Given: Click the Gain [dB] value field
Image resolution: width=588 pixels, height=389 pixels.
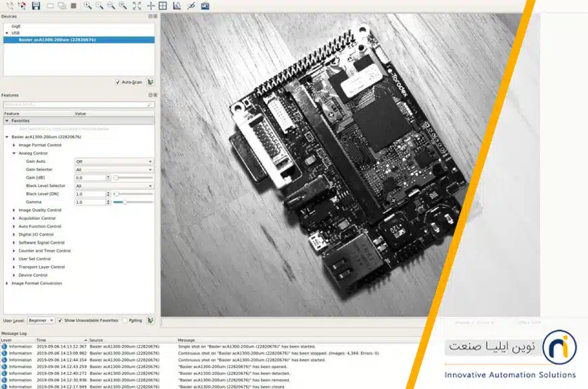Looking at the screenshot, I should [x=91, y=178].
